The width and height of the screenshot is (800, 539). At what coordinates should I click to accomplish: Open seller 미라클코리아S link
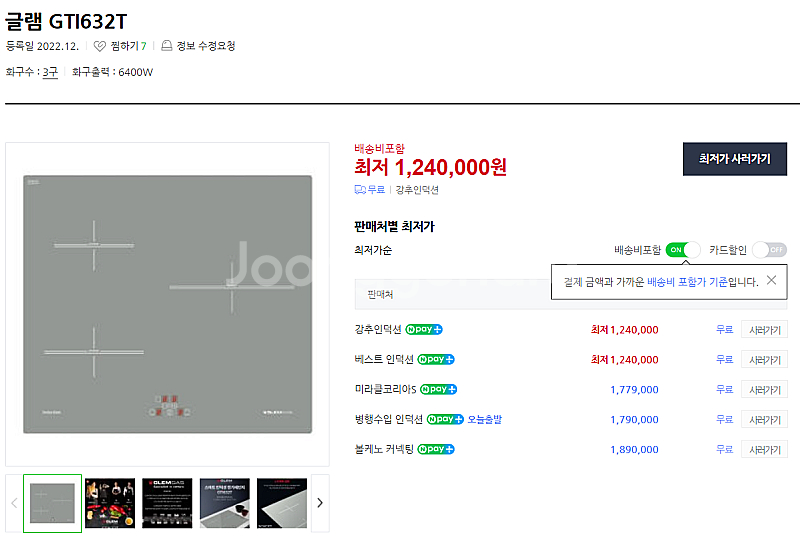386,389
